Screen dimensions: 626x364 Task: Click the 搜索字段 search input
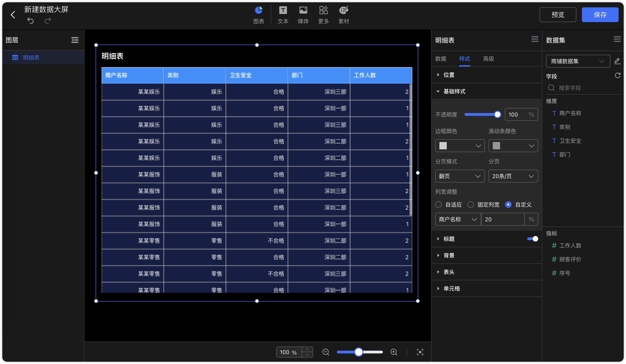(583, 88)
